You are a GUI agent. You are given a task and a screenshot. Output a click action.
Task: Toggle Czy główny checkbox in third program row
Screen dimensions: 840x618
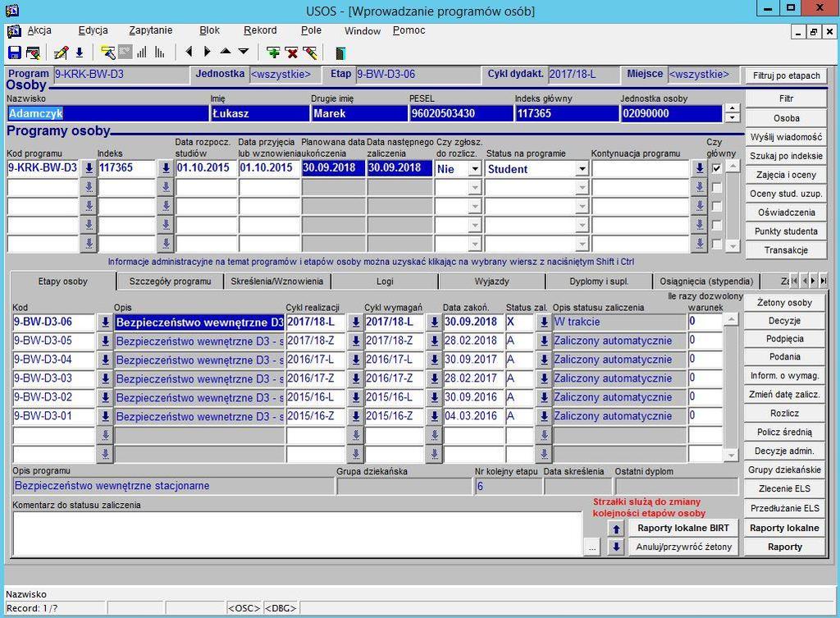[x=716, y=206]
